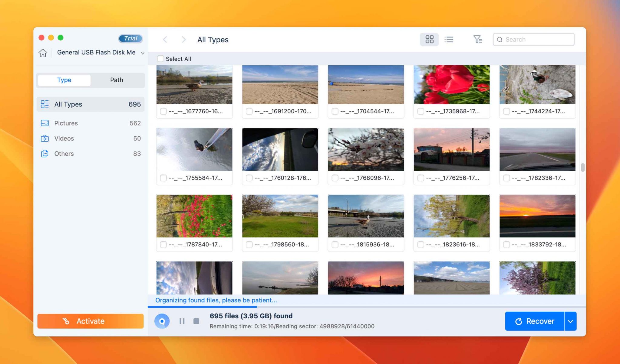Select the Pictures category

point(66,123)
